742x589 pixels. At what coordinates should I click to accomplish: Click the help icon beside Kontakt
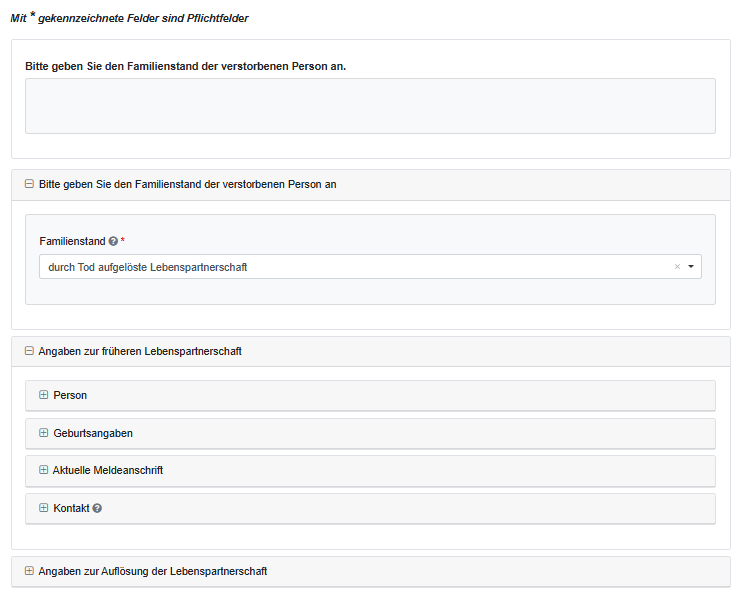point(97,508)
